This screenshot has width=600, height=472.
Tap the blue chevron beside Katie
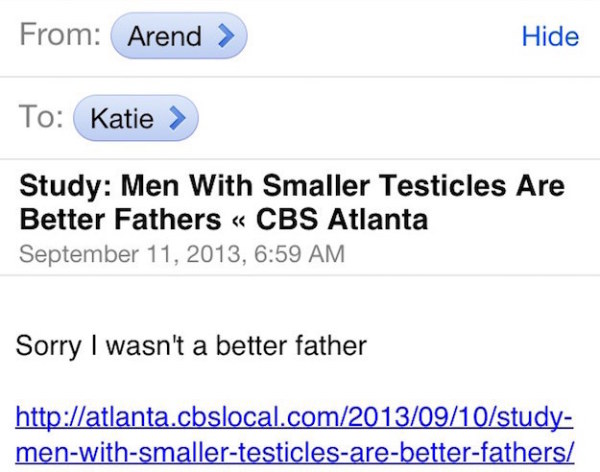pos(177,118)
